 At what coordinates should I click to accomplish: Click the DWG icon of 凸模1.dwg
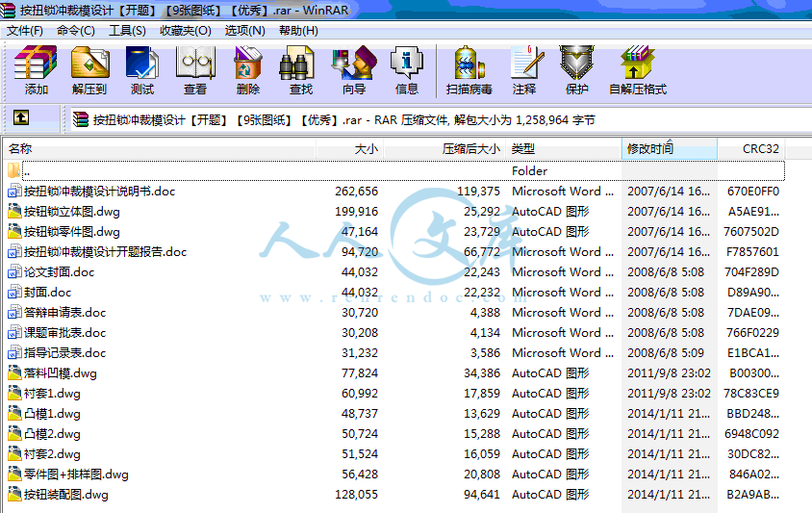(14, 414)
